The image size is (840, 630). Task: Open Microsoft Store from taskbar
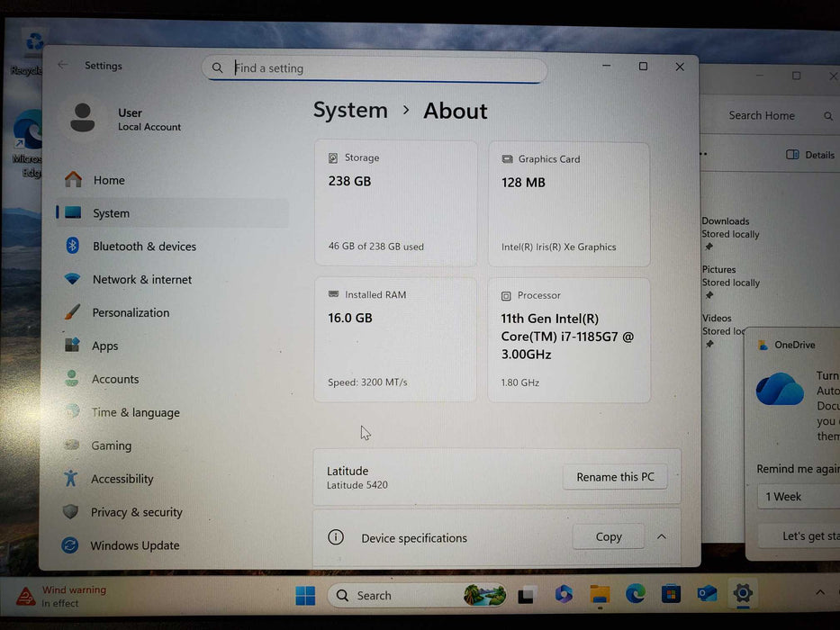pyautogui.click(x=671, y=595)
